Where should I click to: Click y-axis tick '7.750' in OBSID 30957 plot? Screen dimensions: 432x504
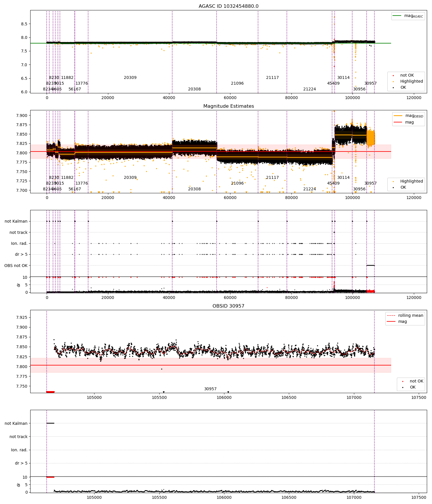pos(22,386)
